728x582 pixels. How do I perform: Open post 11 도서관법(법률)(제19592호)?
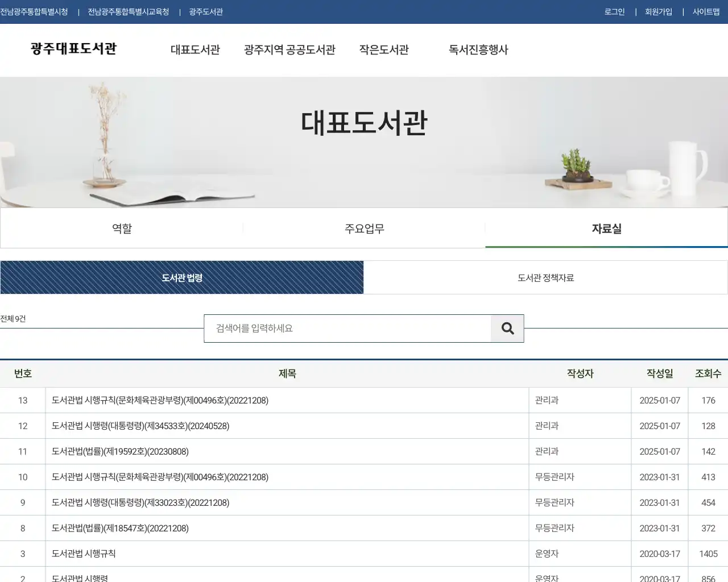pos(120,452)
